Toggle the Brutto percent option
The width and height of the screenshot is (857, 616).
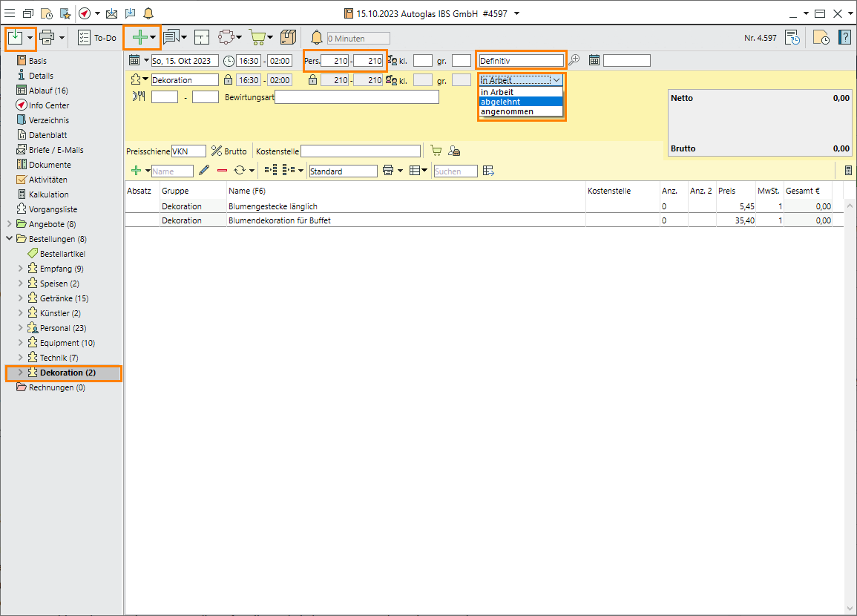[x=217, y=151]
